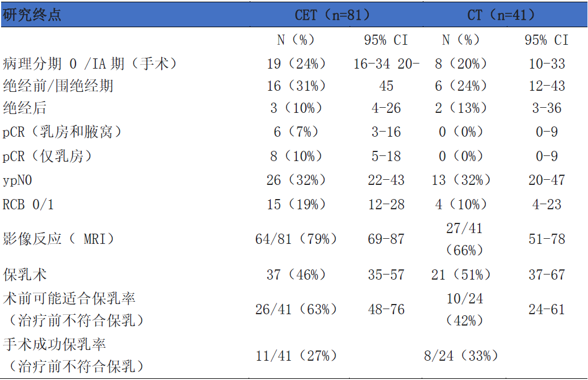Click the "保乳术" row label
588x380 pixels.
pos(25,275)
